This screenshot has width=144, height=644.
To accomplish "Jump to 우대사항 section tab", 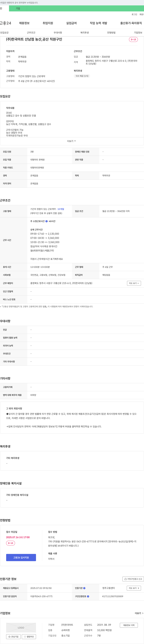I will [x=58, y=32].
